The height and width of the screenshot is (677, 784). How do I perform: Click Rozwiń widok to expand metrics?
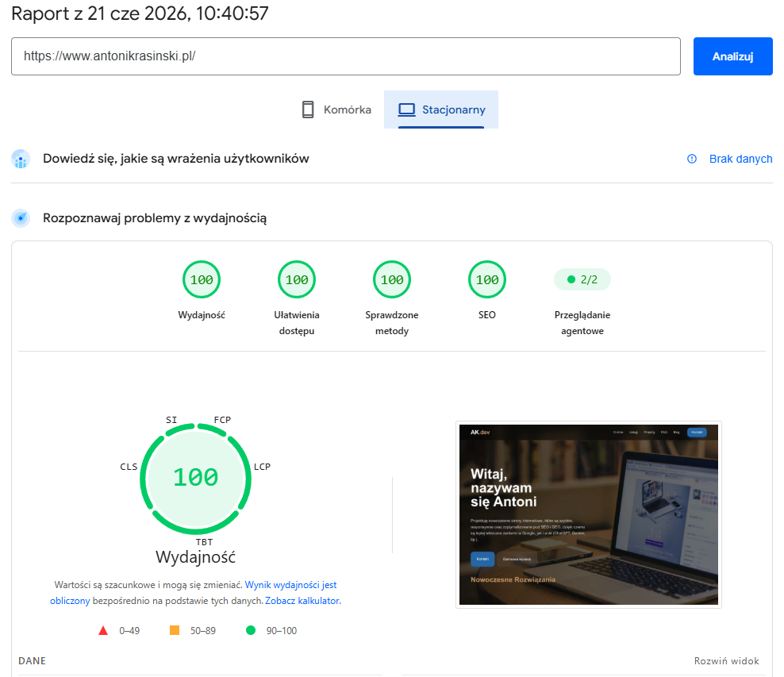[727, 661]
